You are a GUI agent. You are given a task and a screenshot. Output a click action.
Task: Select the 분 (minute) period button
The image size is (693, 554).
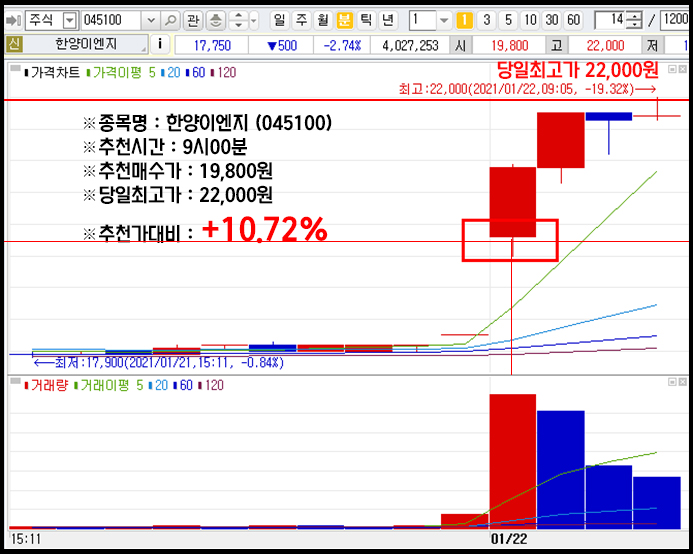tap(344, 20)
